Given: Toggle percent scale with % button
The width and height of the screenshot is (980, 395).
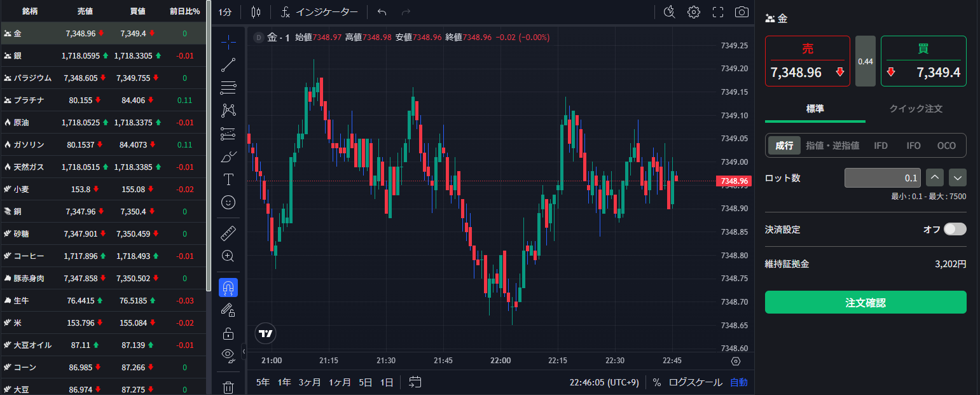Looking at the screenshot, I should pyautogui.click(x=656, y=382).
